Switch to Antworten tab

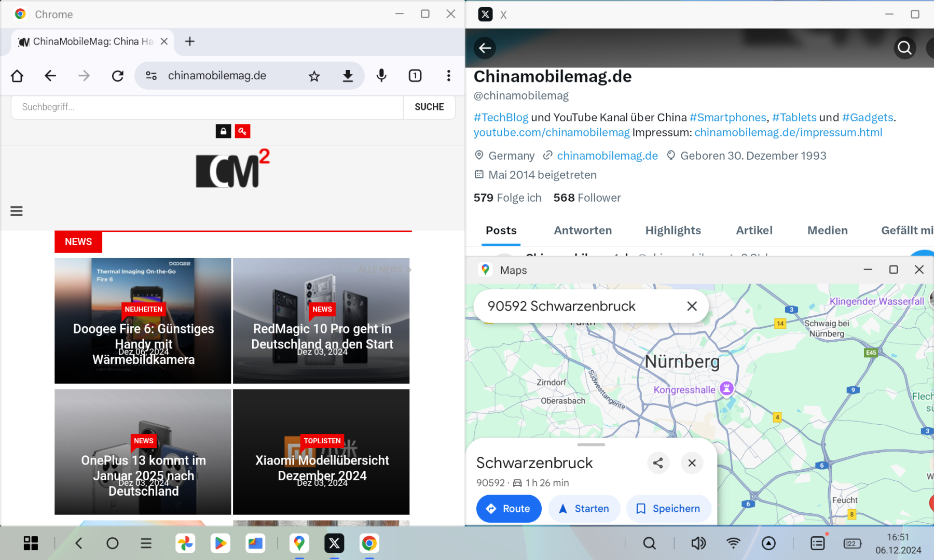point(583,230)
